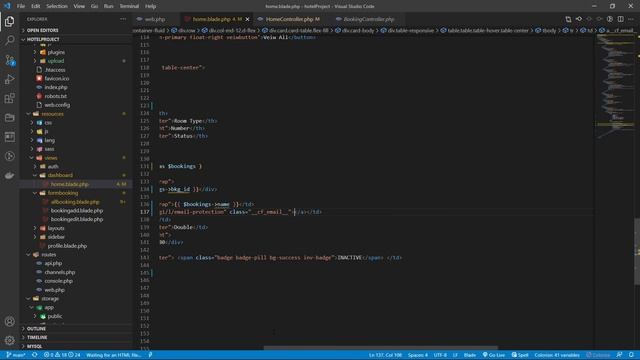Viewport: 640px width, 360px height.
Task: Switch to the HomeController.php tab
Action: (292, 19)
